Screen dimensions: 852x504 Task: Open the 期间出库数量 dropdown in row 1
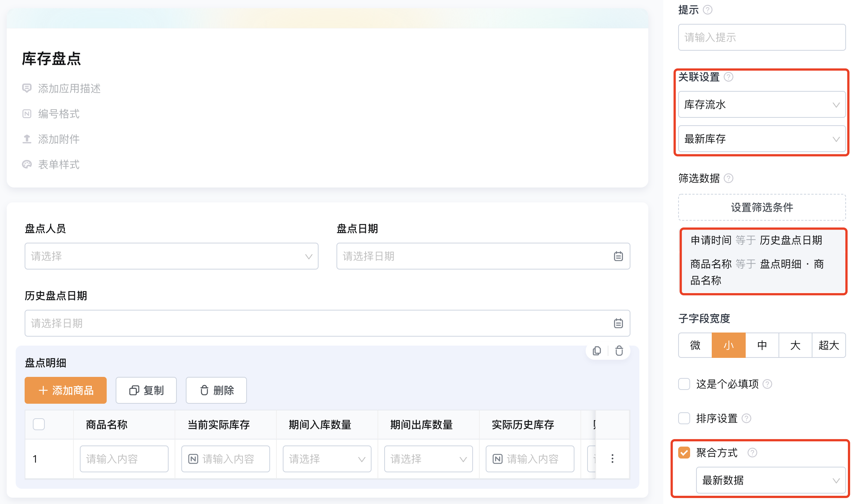pyautogui.click(x=429, y=459)
